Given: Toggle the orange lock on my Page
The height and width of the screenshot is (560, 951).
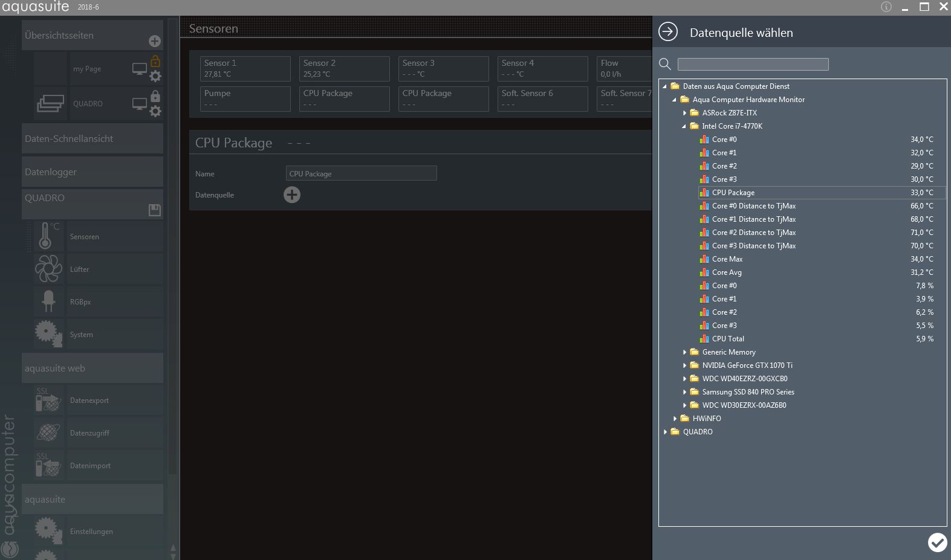Looking at the screenshot, I should [x=155, y=62].
